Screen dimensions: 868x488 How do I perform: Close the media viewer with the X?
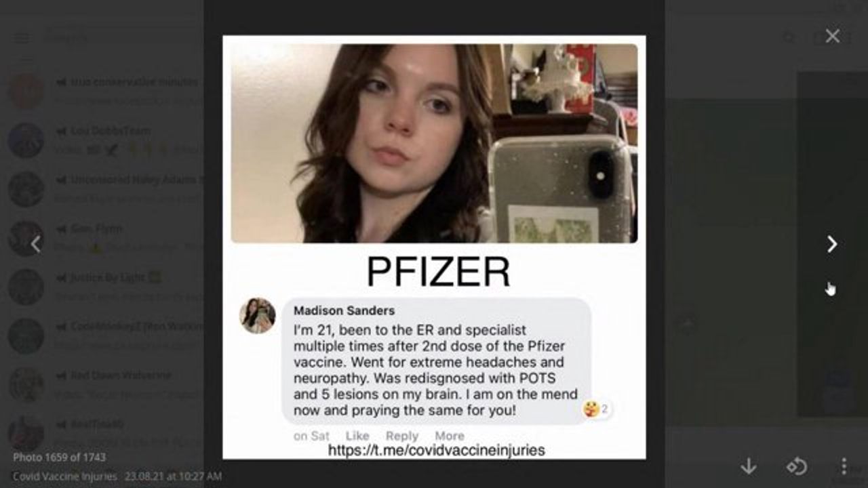(x=833, y=36)
